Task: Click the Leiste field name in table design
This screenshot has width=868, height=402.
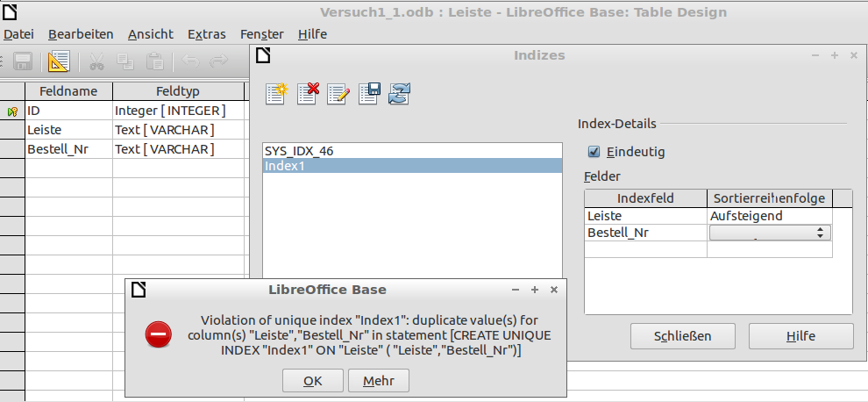Action: coord(68,130)
